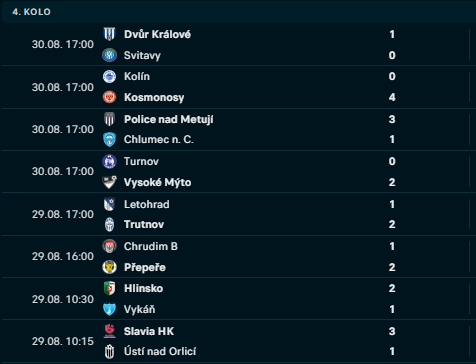Open the Letohrad team link

tap(147, 204)
